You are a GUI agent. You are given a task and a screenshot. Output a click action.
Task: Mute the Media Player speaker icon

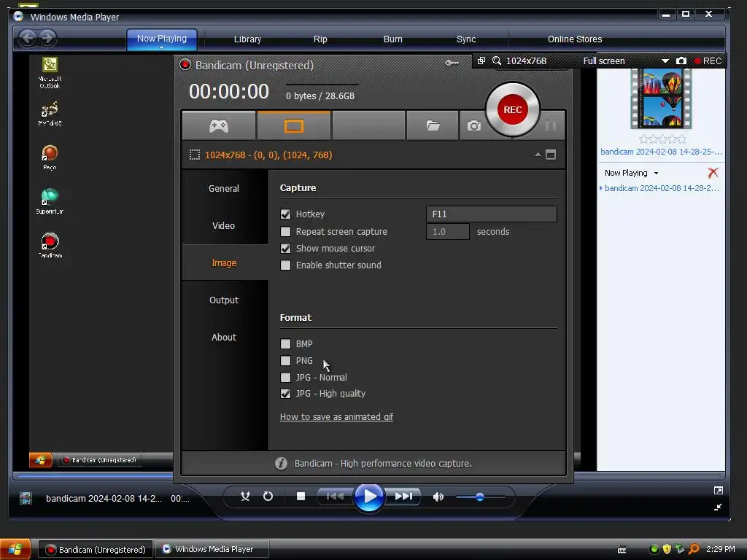438,497
